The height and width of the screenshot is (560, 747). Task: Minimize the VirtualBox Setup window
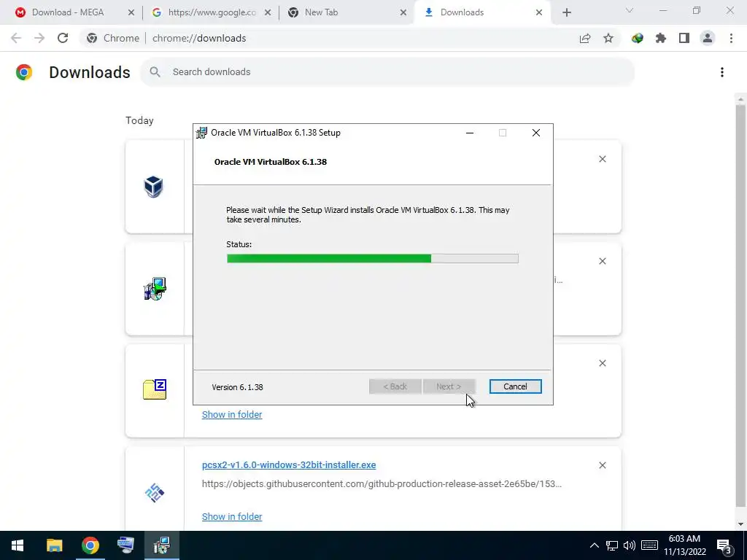coord(470,133)
